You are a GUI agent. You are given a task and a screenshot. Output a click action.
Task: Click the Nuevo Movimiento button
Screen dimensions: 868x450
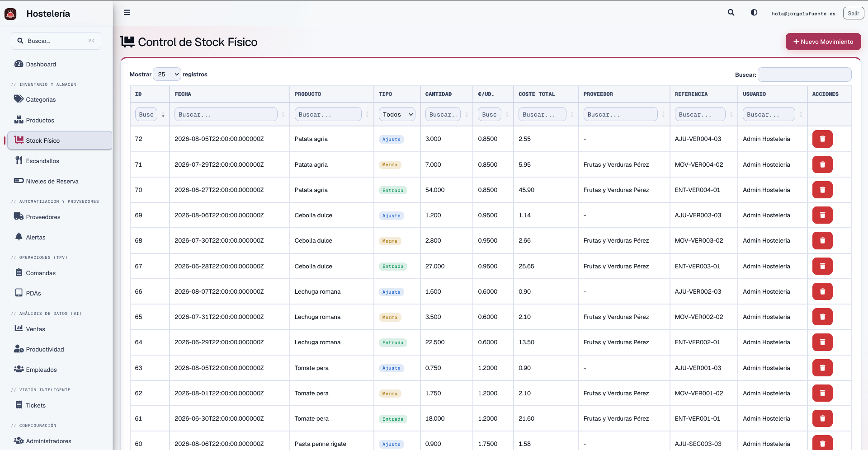click(x=823, y=42)
